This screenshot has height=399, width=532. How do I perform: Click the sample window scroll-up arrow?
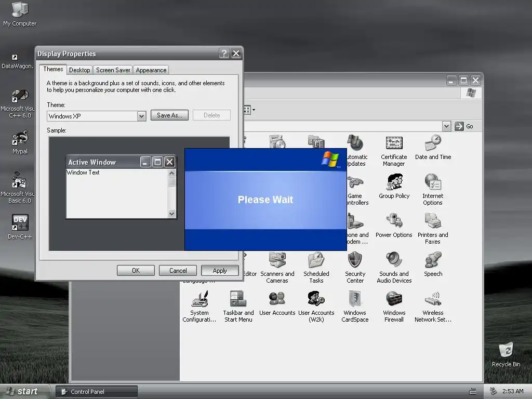[x=171, y=173]
